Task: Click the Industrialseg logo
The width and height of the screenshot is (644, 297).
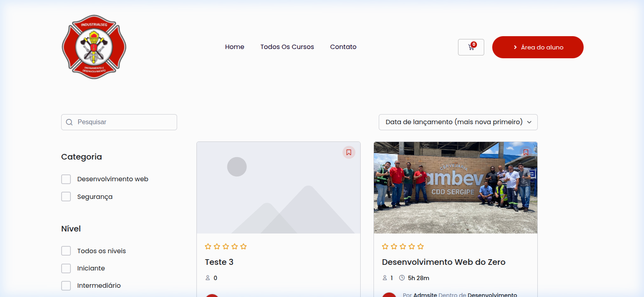Action: pyautogui.click(x=94, y=47)
